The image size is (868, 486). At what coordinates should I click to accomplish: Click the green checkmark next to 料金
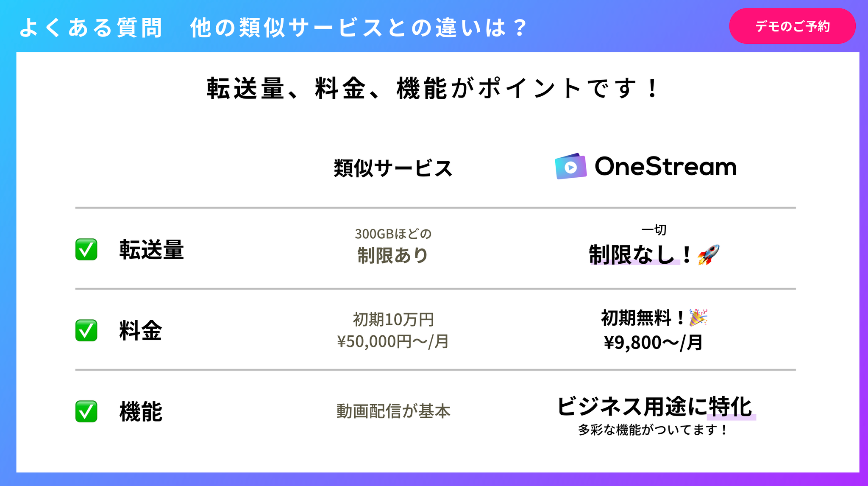[x=86, y=330]
